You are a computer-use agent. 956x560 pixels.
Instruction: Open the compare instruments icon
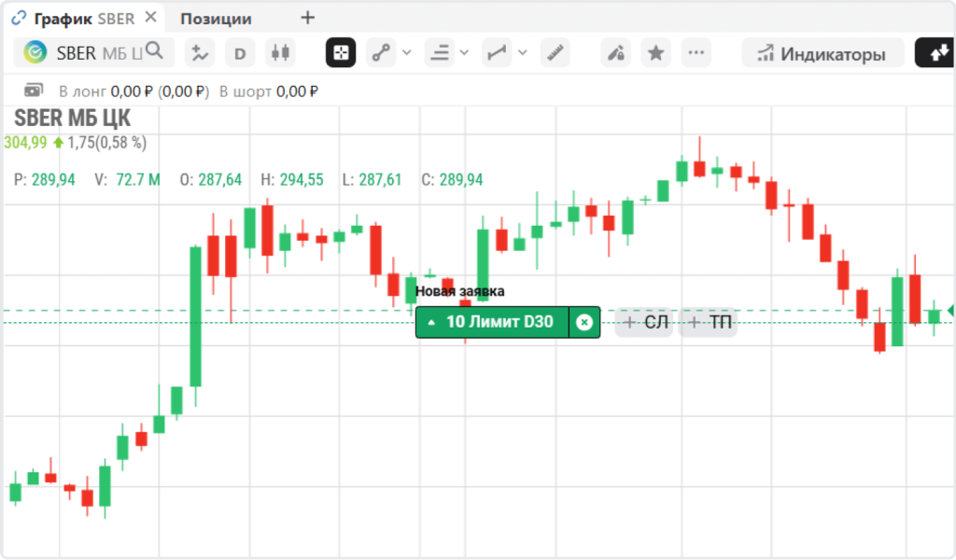[199, 53]
